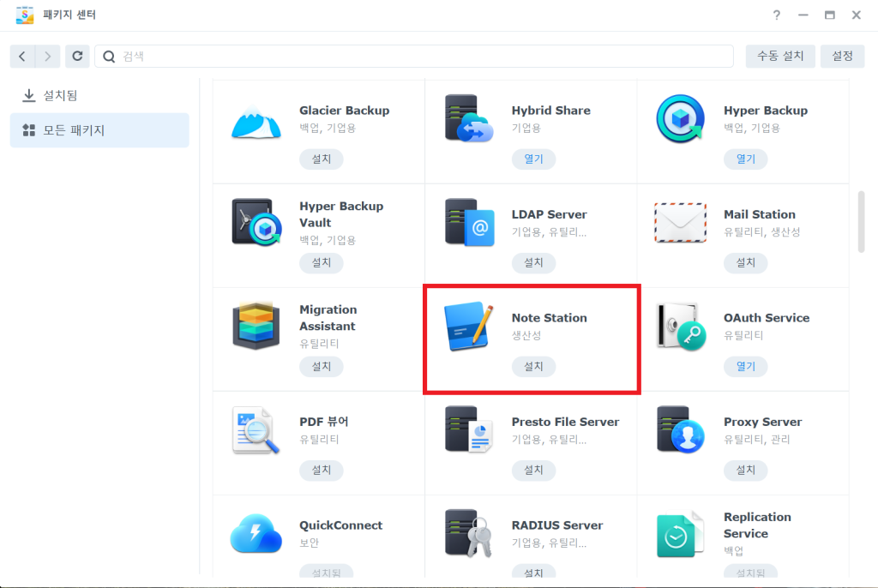Click the Glacier Backup package icon
The image size is (878, 588).
pyautogui.click(x=256, y=122)
